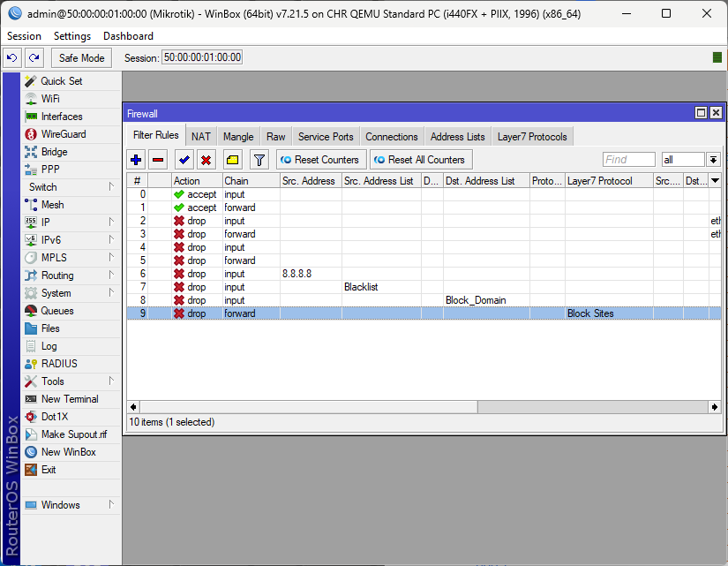Expand the IP submenu

tap(71, 223)
